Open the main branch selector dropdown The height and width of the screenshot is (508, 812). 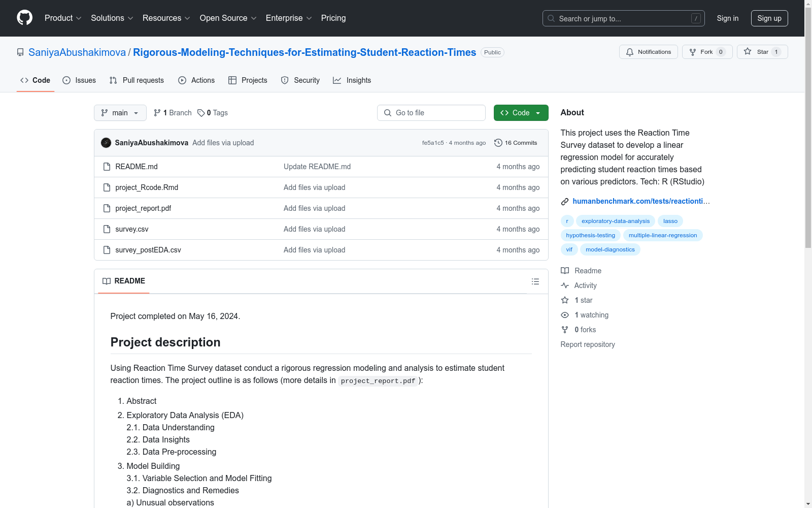(120, 113)
